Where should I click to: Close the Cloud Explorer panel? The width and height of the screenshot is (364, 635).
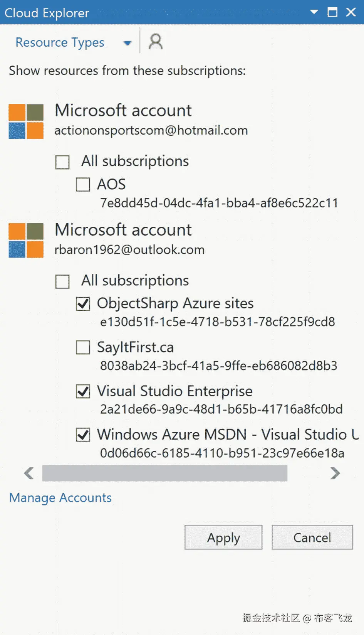coord(351,12)
